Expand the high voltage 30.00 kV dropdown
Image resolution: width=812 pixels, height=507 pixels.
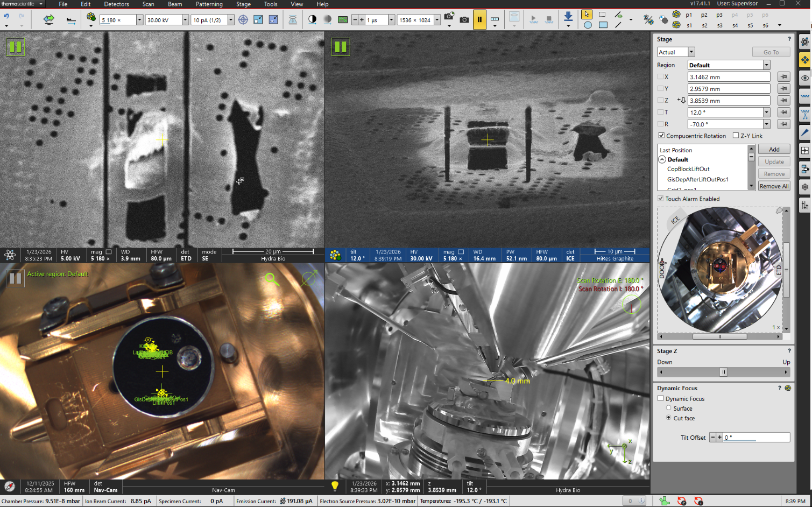[185, 20]
